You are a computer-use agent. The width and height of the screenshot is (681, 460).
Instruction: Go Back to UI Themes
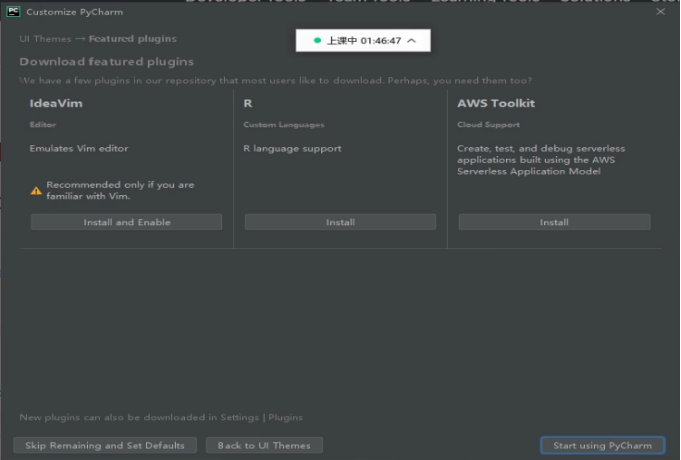264,445
